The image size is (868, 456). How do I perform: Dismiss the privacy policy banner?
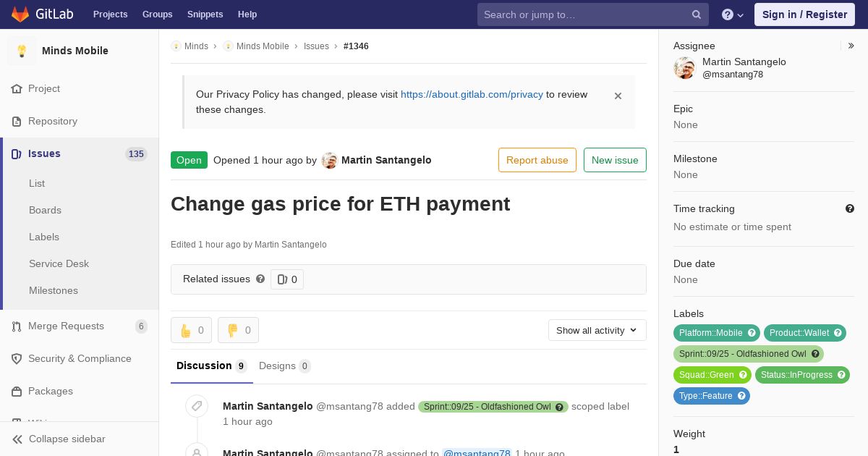[618, 96]
